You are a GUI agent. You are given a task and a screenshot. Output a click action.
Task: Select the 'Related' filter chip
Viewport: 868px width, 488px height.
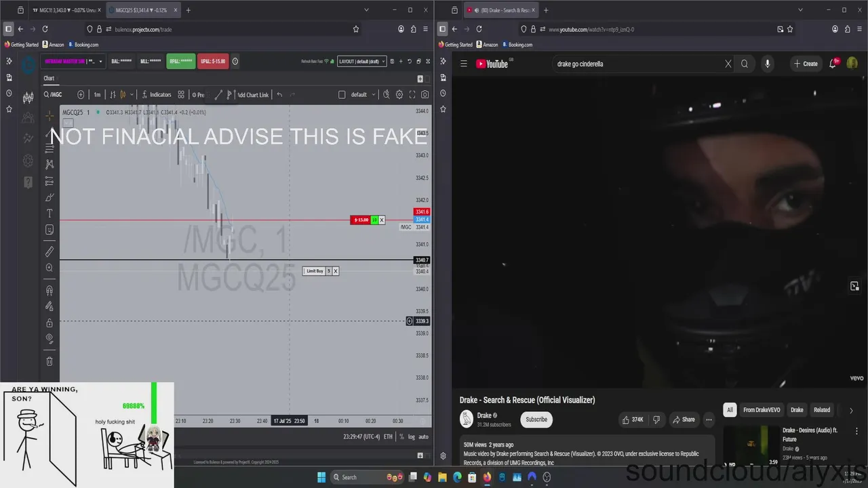(822, 410)
